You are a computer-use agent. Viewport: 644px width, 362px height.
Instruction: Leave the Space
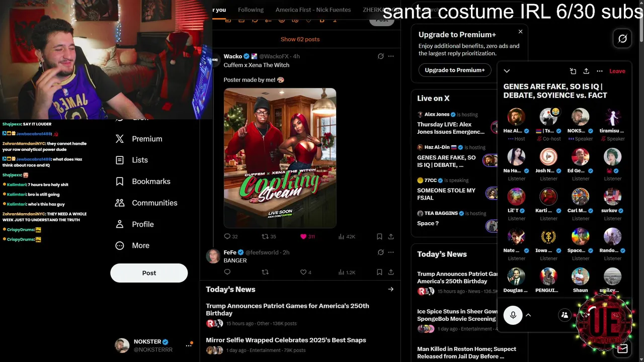[617, 71]
